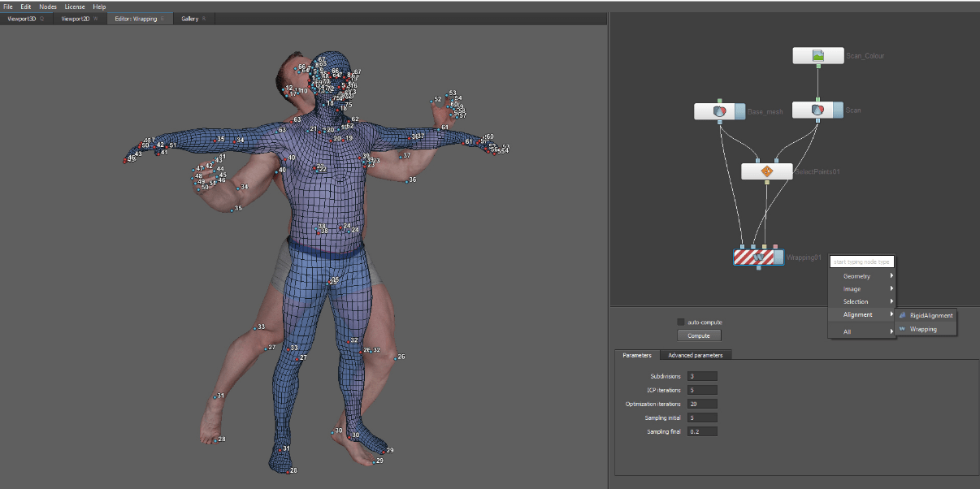Screen dimensions: 980x489
Task: Open the Help menu
Action: coord(99,6)
